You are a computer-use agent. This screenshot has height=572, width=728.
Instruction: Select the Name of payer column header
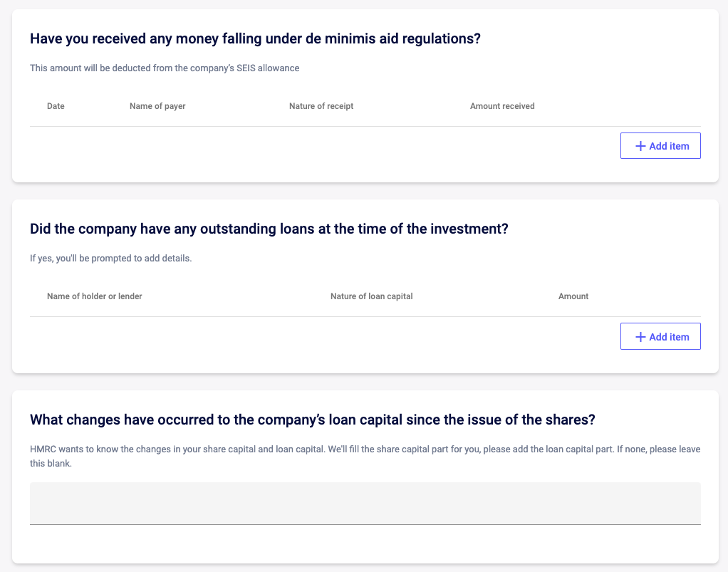tap(157, 106)
